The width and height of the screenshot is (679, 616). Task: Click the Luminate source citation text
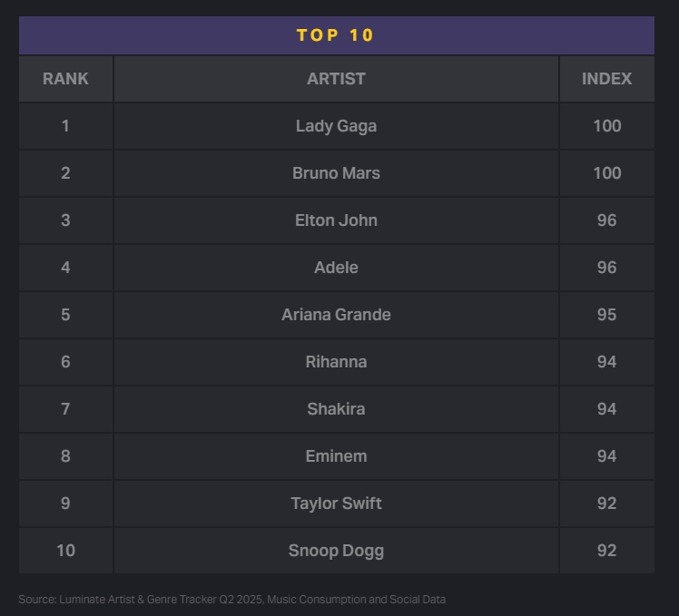click(x=232, y=600)
